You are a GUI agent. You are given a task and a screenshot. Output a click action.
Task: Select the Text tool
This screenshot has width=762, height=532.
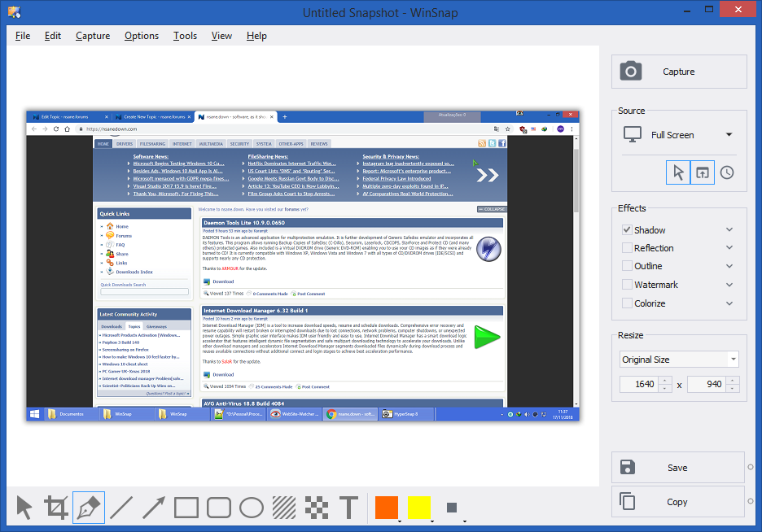349,508
